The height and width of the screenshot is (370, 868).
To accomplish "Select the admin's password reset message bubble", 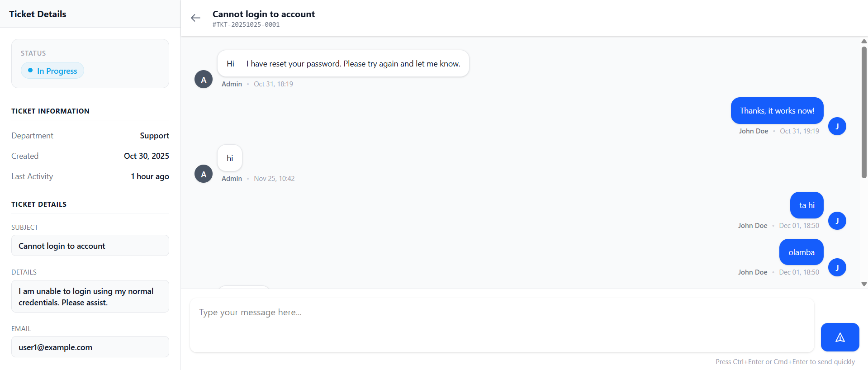I will click(x=343, y=64).
